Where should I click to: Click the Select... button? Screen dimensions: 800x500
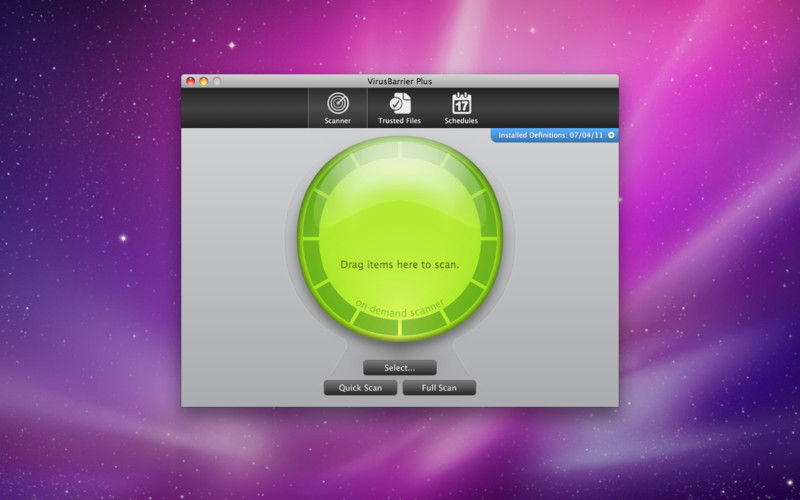pyautogui.click(x=399, y=367)
